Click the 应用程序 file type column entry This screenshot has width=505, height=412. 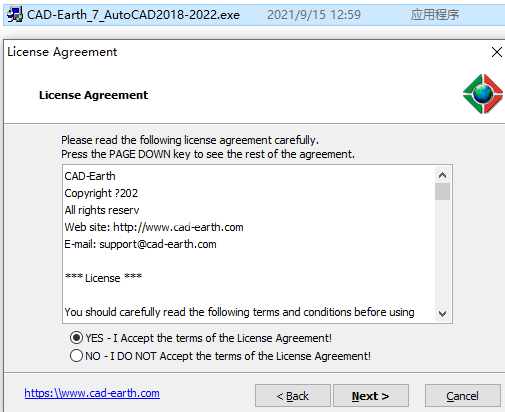click(x=435, y=15)
